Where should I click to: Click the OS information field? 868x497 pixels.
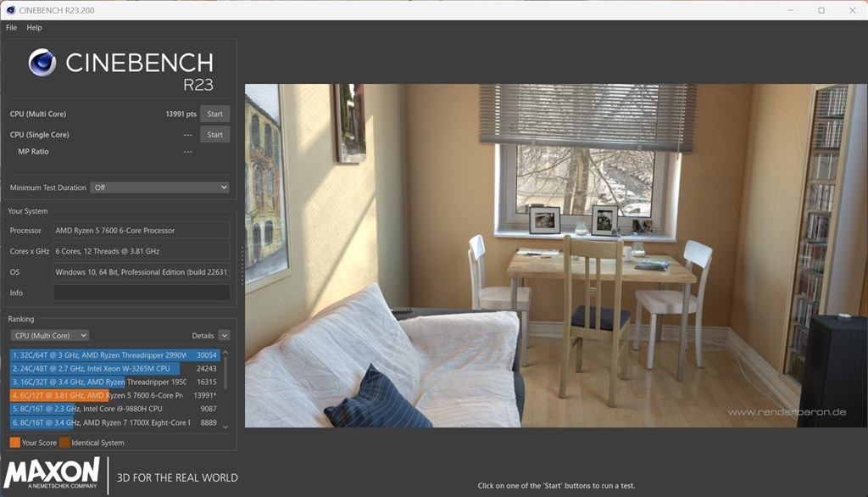[142, 272]
